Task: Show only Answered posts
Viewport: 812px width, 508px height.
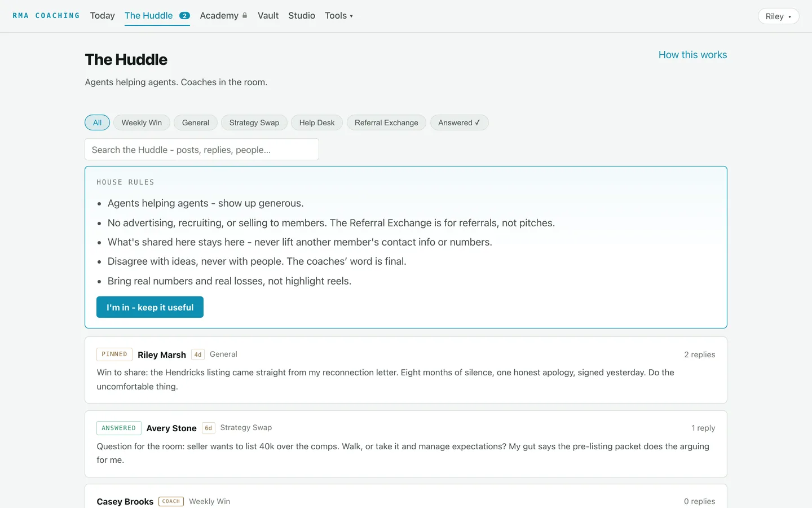Action: tap(459, 122)
